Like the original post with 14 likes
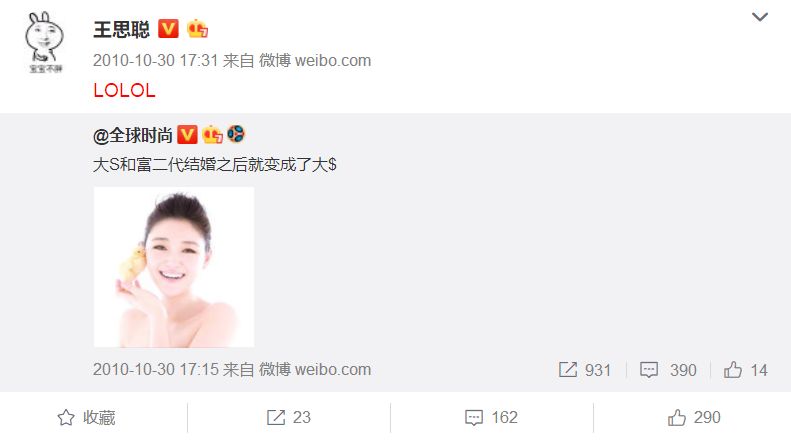The width and height of the screenshot is (791, 443). [746, 370]
